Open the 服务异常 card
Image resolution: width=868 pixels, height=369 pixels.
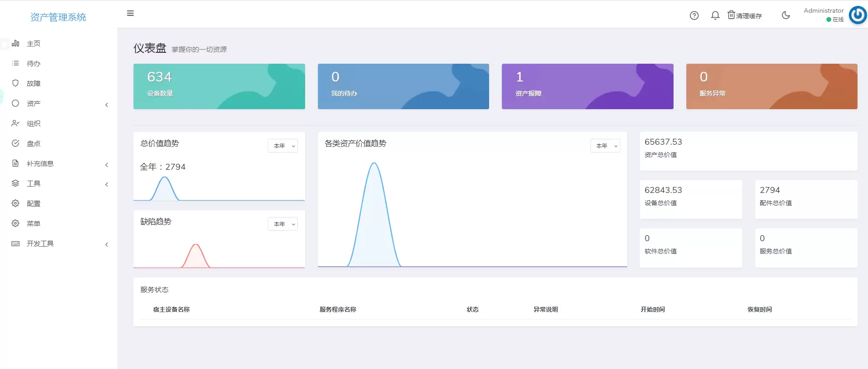pos(772,86)
